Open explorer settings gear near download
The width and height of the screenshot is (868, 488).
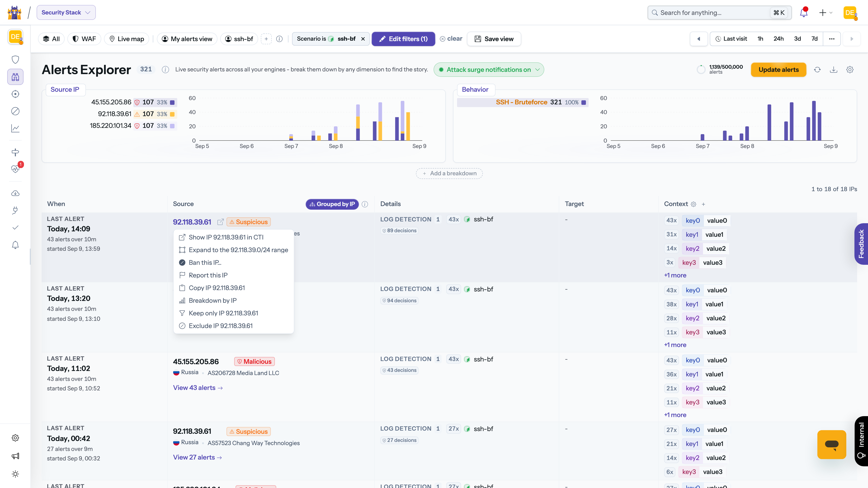pyautogui.click(x=850, y=70)
